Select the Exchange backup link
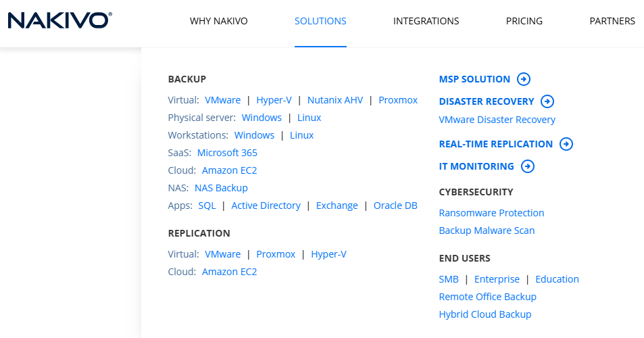This screenshot has height=338, width=644. click(x=337, y=206)
